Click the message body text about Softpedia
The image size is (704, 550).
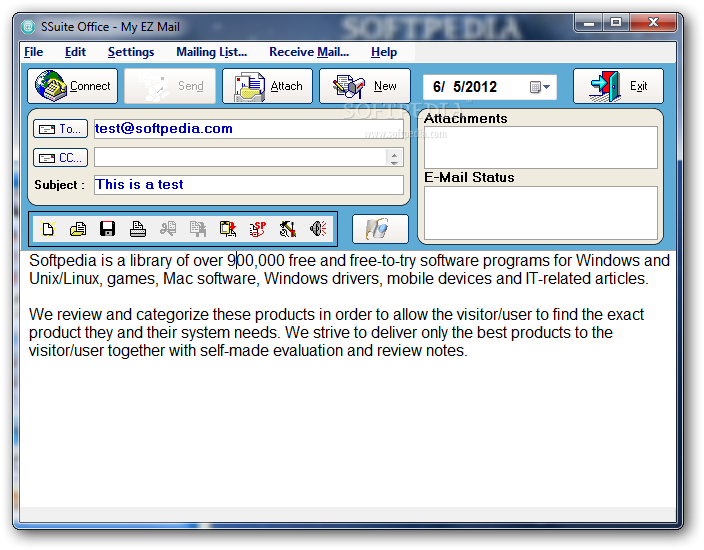[349, 305]
